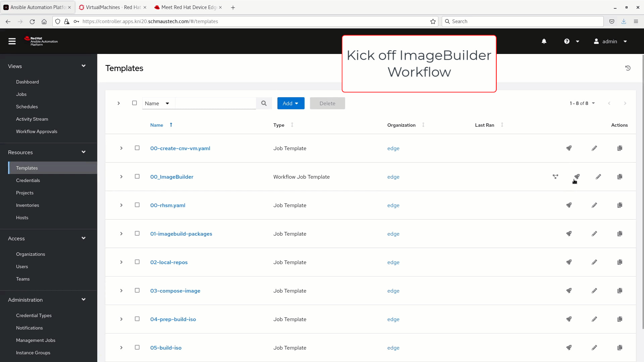The image size is (644, 362).
Task: Open the 00_ImageBuilder workflow visualizer icon
Action: coord(555,177)
